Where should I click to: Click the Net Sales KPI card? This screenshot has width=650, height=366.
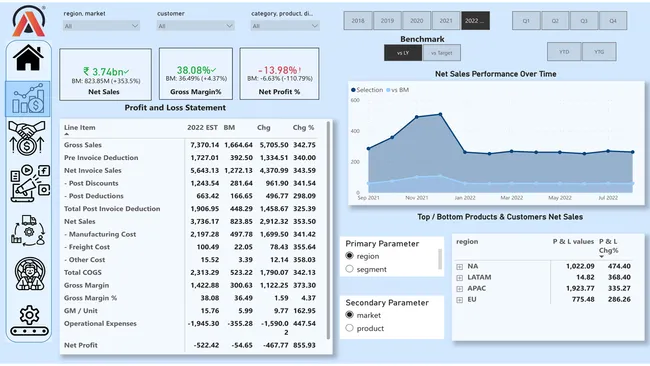click(x=105, y=74)
